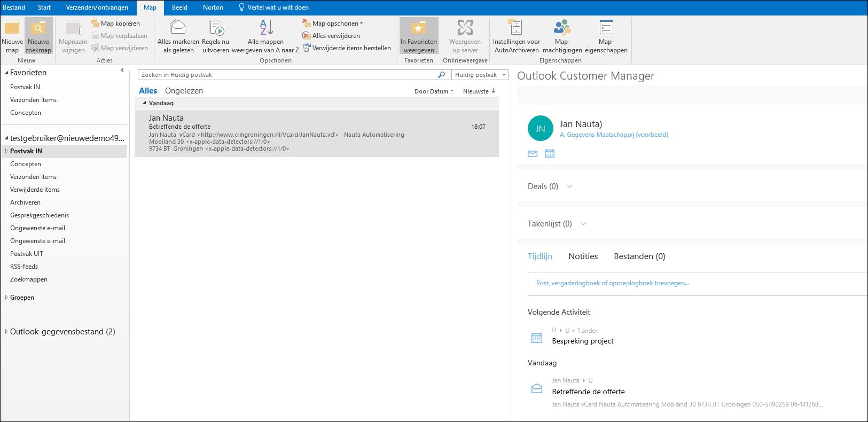The height and width of the screenshot is (422, 868).
Task: Minimize the folder pane with the arrow
Action: pyautogui.click(x=122, y=71)
